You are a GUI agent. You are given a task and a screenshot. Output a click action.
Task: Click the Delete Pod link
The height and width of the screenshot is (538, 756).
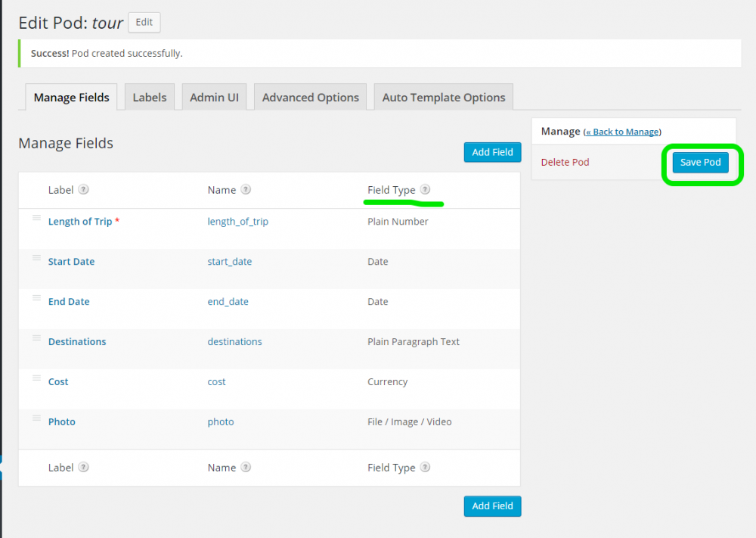click(x=565, y=163)
